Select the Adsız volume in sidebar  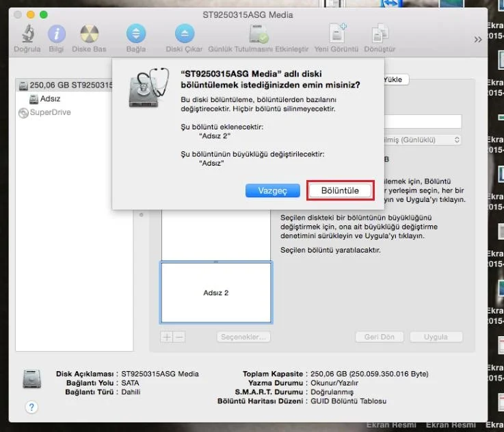pos(49,99)
